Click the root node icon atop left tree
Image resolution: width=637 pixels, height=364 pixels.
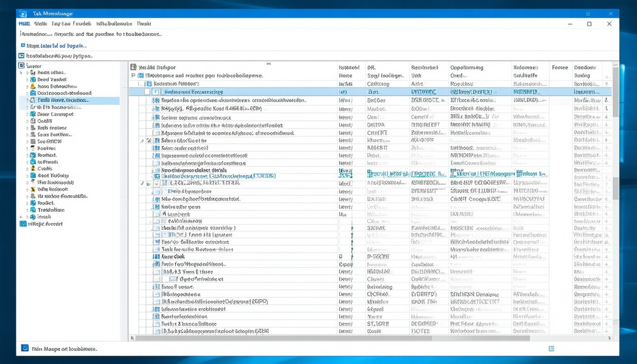(x=21, y=66)
